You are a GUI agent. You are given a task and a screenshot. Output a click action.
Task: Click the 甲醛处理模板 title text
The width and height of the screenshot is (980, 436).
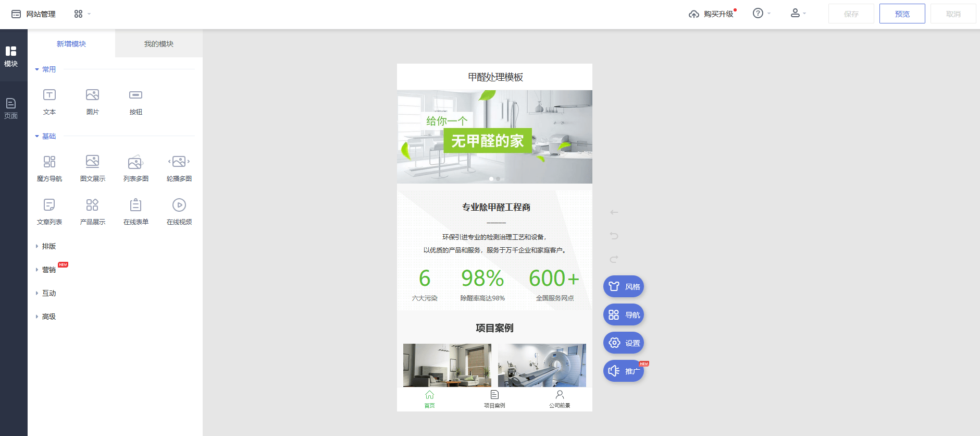pyautogui.click(x=495, y=77)
